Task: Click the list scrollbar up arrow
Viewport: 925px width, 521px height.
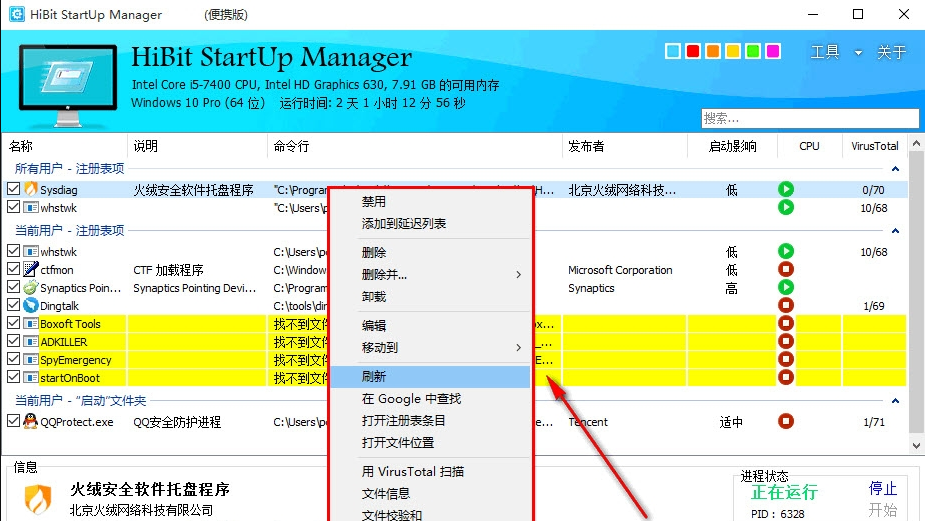Action: [916, 143]
